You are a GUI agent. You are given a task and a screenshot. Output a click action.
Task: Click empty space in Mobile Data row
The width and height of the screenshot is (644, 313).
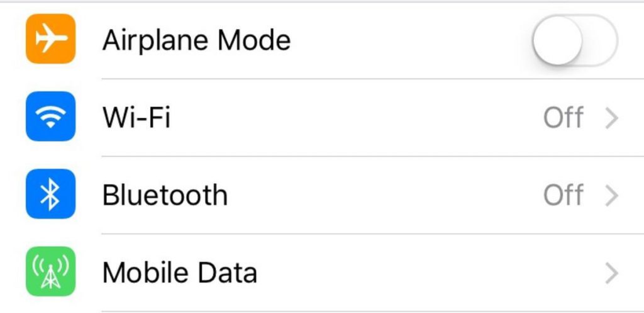coord(431,273)
